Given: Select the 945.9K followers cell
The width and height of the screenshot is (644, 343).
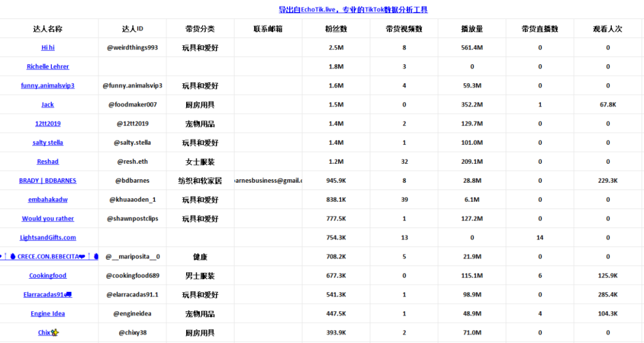Looking at the screenshot, I should click(x=336, y=180).
